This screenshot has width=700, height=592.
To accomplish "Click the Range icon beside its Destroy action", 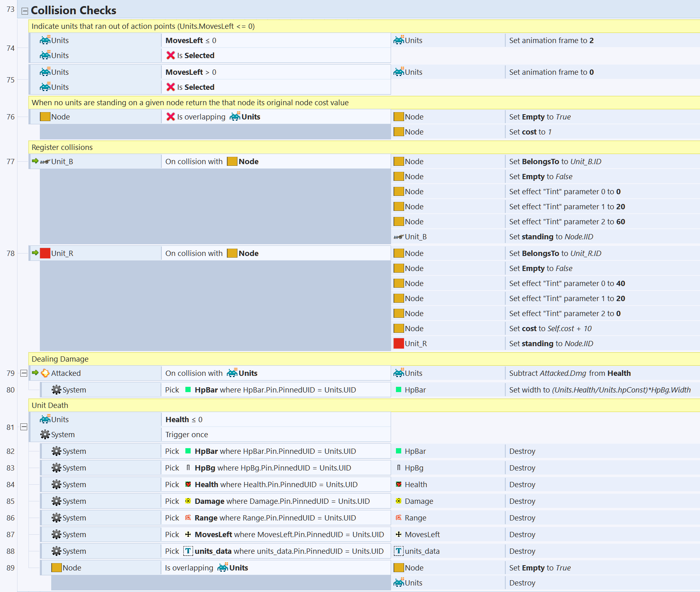I will pos(399,518).
